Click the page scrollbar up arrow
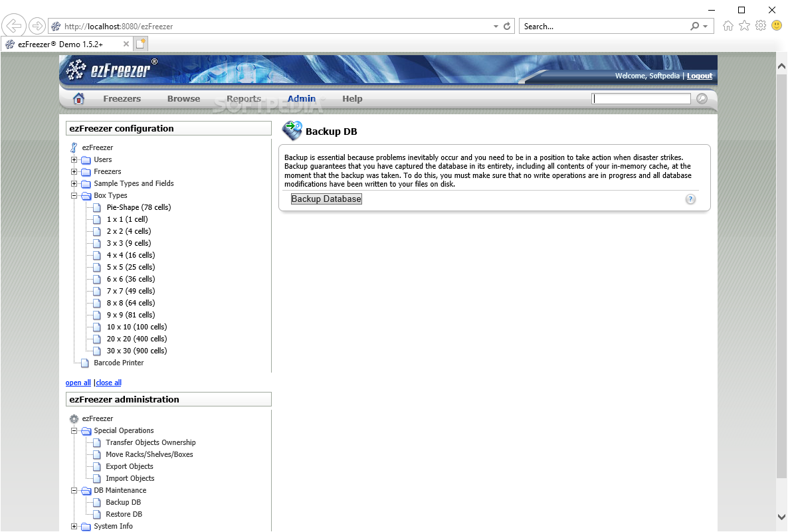 (x=781, y=66)
